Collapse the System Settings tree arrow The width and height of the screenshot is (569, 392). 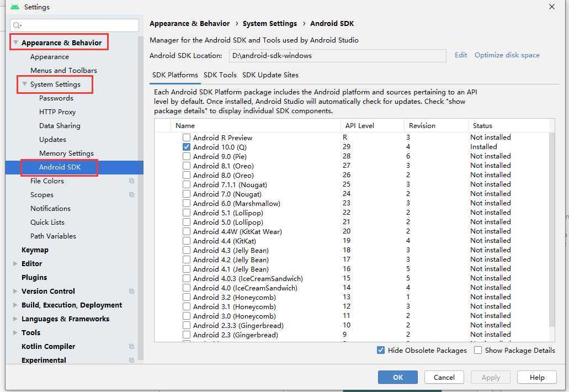(25, 84)
